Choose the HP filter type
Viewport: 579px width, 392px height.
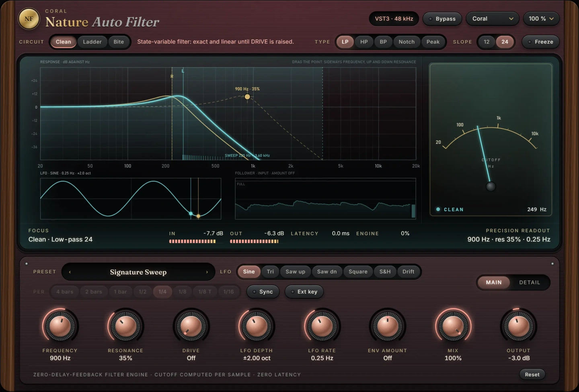pyautogui.click(x=364, y=42)
